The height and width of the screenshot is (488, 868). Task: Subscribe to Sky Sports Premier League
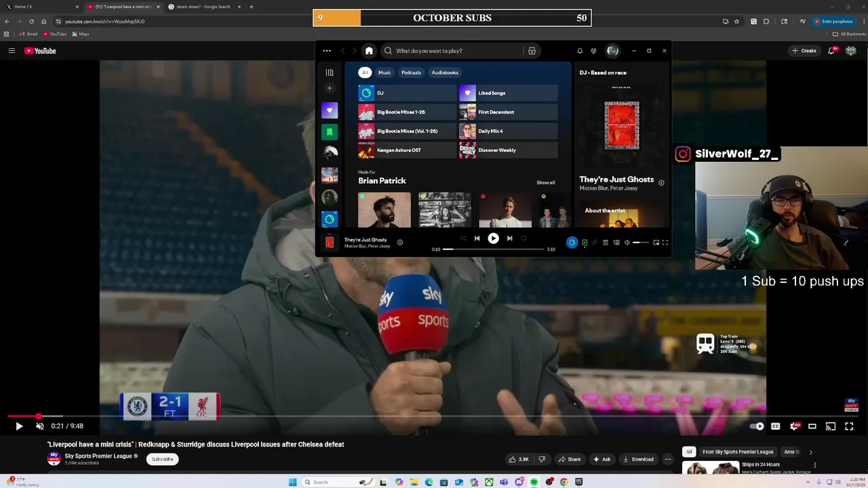pyautogui.click(x=162, y=460)
